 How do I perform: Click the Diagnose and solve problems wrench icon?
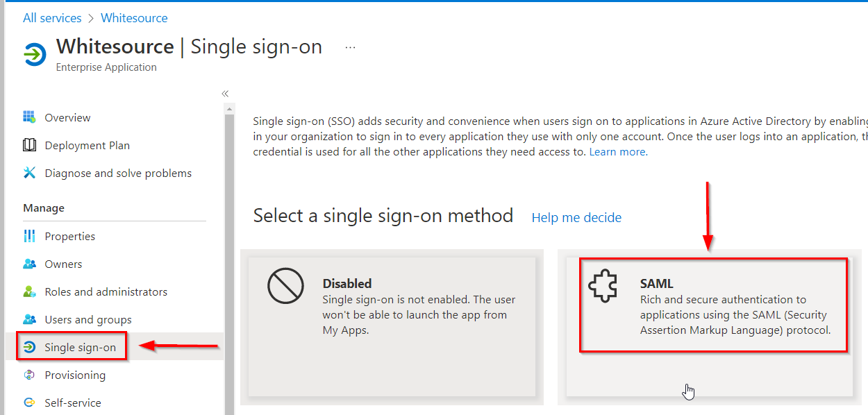[x=29, y=173]
